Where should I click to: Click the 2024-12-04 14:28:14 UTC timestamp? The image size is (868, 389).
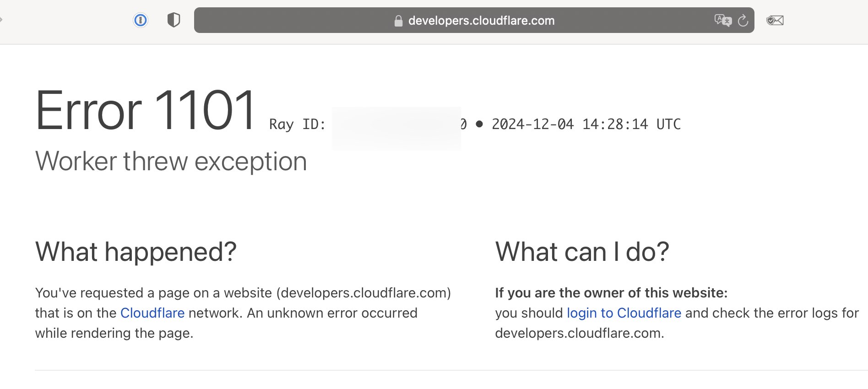(586, 124)
